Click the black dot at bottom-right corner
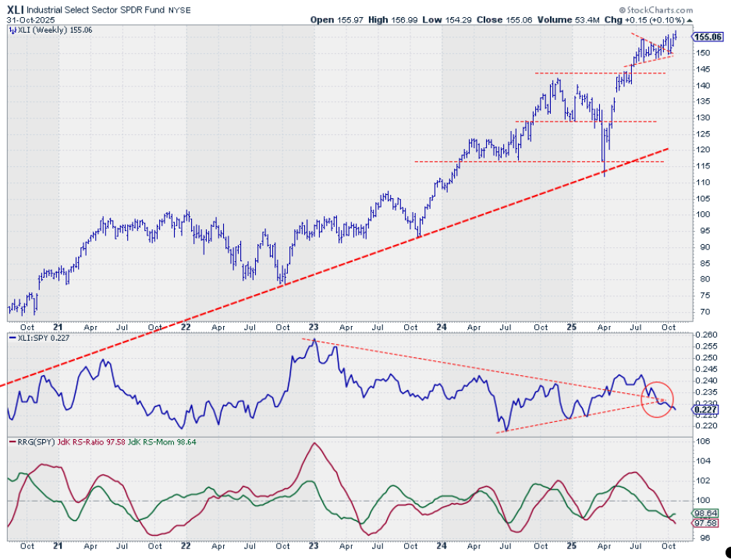 [726, 551]
